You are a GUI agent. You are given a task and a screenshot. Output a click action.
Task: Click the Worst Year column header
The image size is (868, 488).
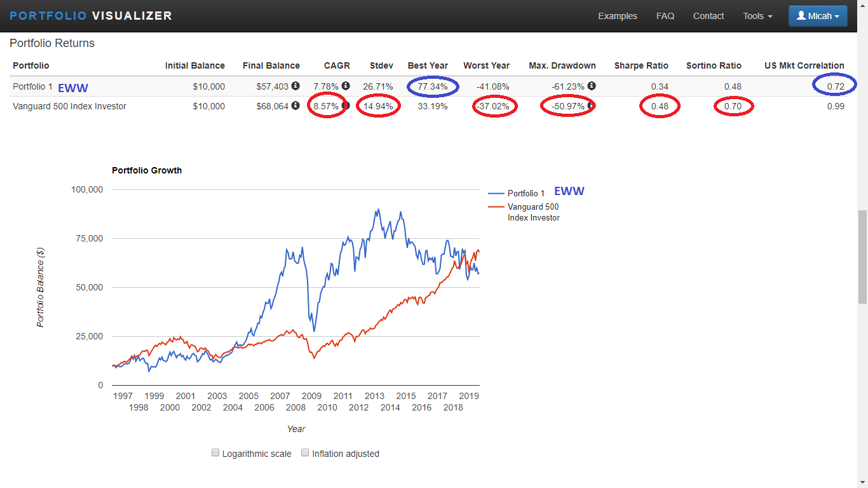(x=486, y=65)
